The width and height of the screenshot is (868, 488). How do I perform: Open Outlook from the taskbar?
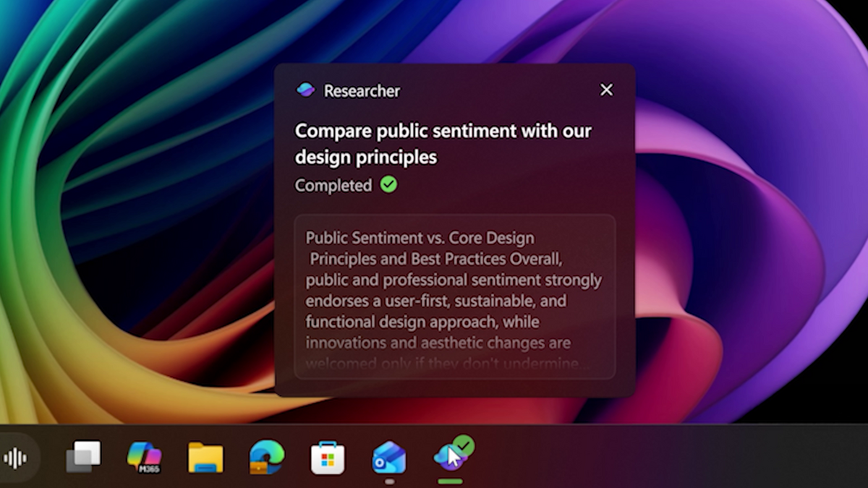tap(389, 458)
